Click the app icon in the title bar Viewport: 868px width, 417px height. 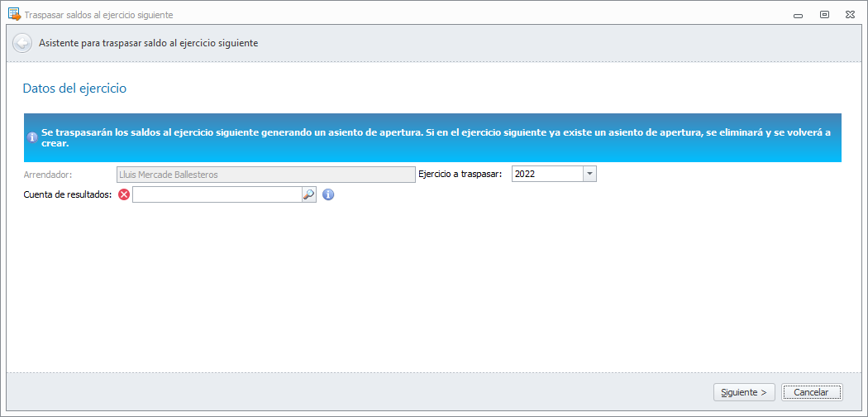click(x=14, y=14)
